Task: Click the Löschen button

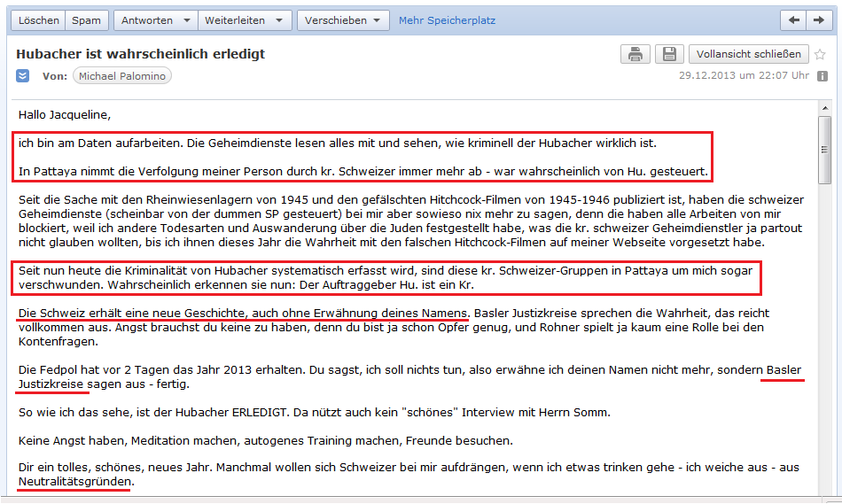Action: [39, 20]
